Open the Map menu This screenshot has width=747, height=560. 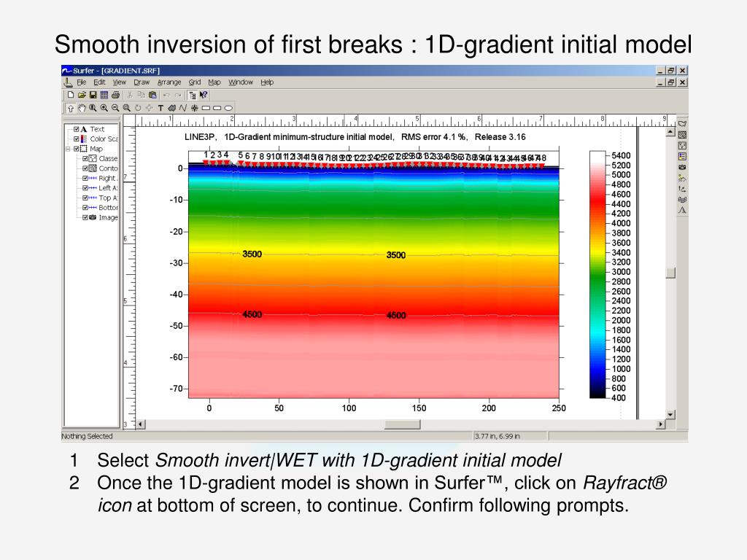click(x=214, y=82)
